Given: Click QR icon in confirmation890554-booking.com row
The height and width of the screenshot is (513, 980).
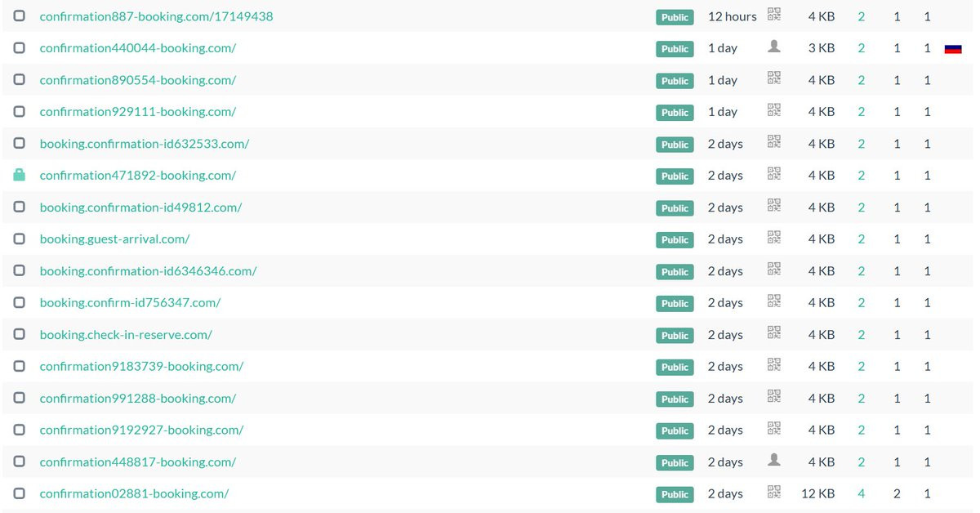Looking at the screenshot, I should click(x=774, y=78).
